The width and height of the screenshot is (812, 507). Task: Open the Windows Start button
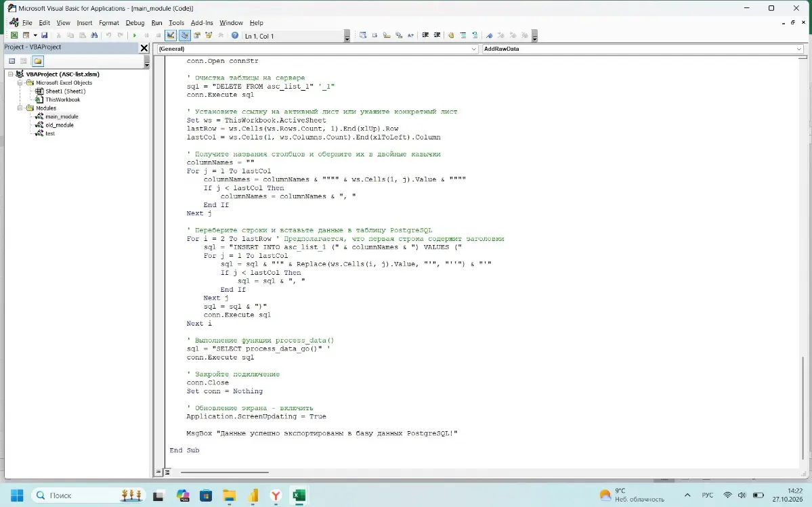pyautogui.click(x=16, y=495)
